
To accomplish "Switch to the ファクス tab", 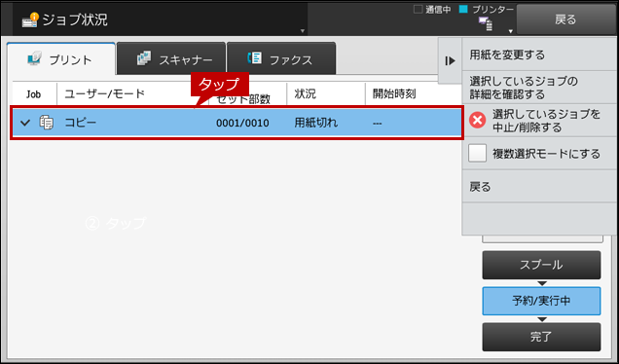I will (x=281, y=58).
